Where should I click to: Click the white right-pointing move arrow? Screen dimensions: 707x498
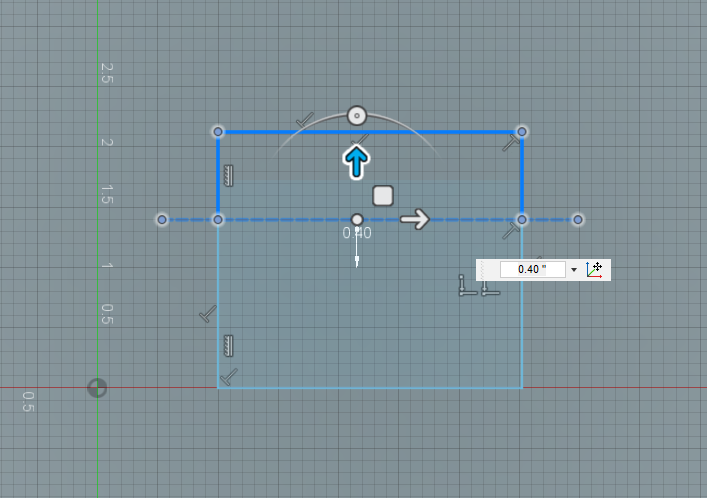click(415, 219)
